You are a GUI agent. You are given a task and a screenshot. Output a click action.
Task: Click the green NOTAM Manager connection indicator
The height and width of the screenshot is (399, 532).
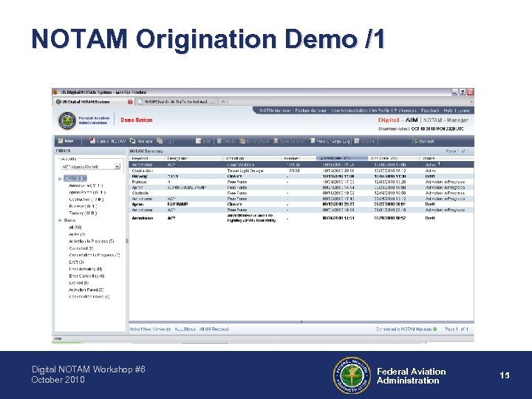435,329
